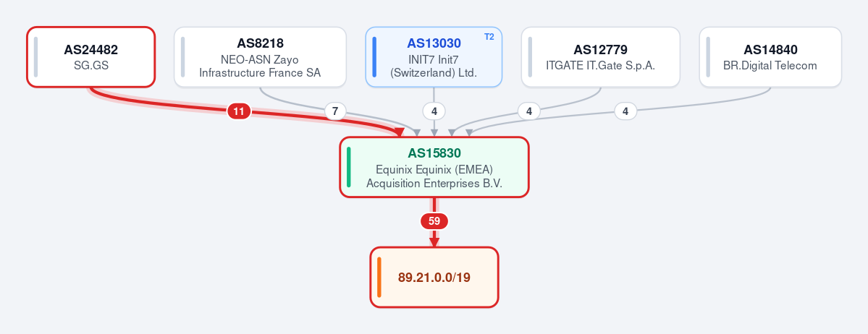868x334 pixels.
Task: Click the red 11 edge count badge
Action: 239,112
